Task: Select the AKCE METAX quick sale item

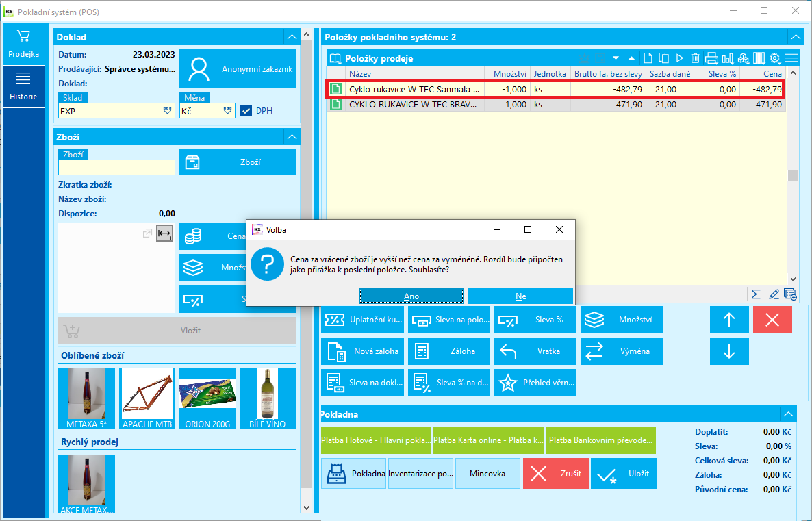Action: coord(86,484)
